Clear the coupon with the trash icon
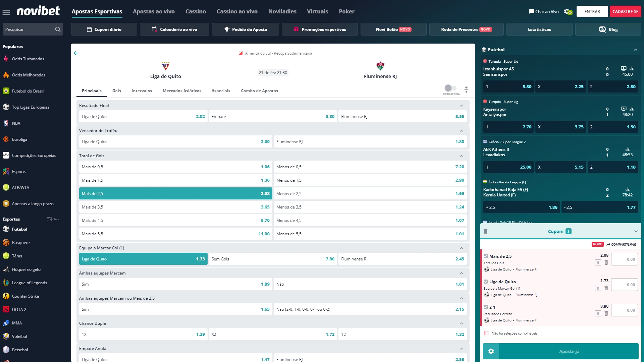Image resolution: width=644 pixels, height=362 pixels. (485, 232)
